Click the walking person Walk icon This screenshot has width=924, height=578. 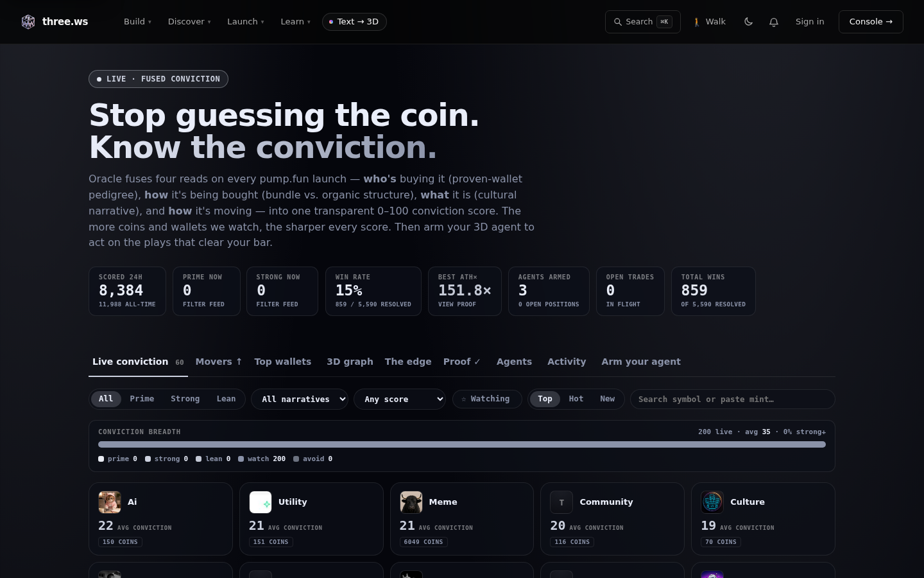pos(697,22)
